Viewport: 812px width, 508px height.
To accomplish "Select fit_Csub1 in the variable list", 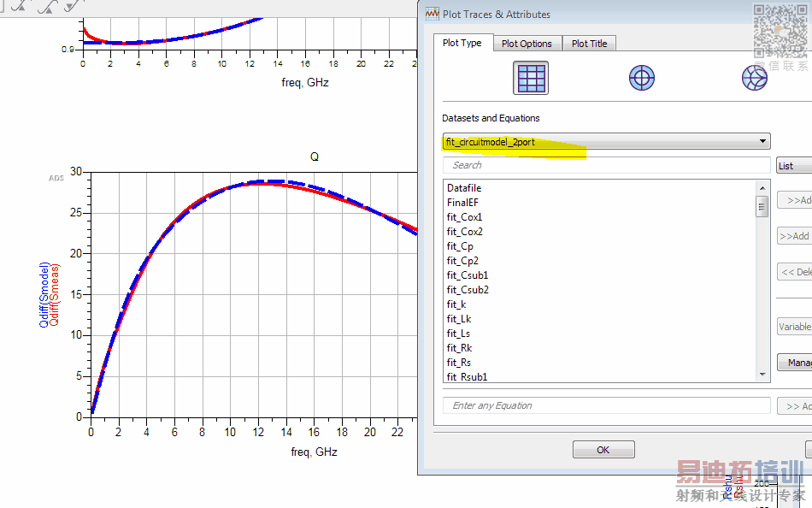I will click(468, 275).
